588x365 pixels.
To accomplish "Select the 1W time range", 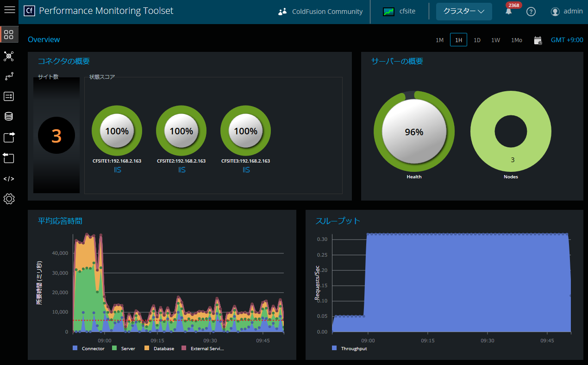I will click(495, 40).
